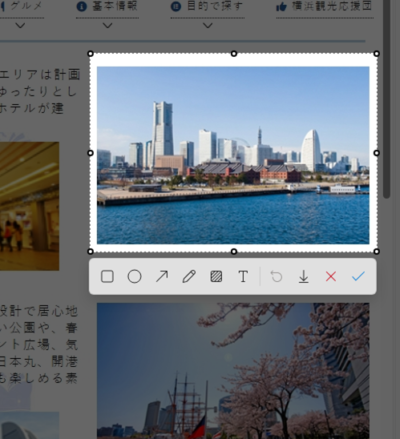This screenshot has height=439, width=400.
Task: Expand the chevron under 目的で探す
Action: pos(208,25)
